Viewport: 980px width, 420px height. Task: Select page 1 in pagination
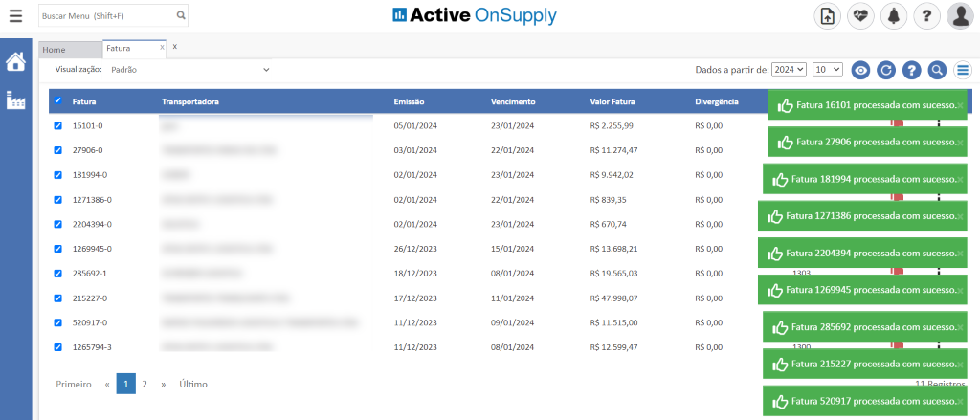125,385
